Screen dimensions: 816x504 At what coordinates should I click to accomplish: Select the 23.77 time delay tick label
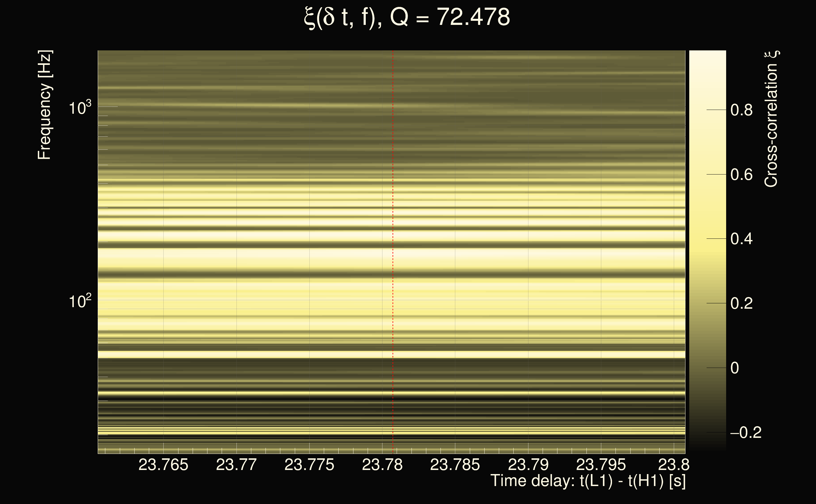pyautogui.click(x=236, y=465)
